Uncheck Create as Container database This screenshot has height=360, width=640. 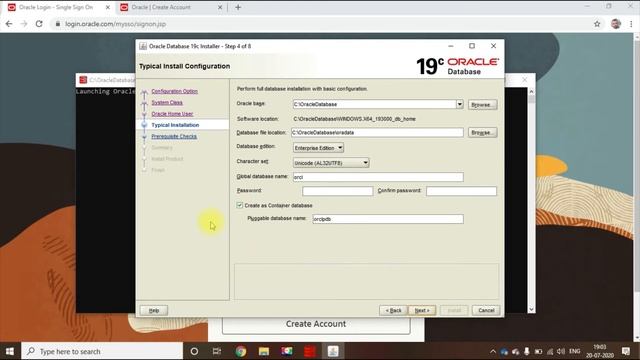(240, 205)
